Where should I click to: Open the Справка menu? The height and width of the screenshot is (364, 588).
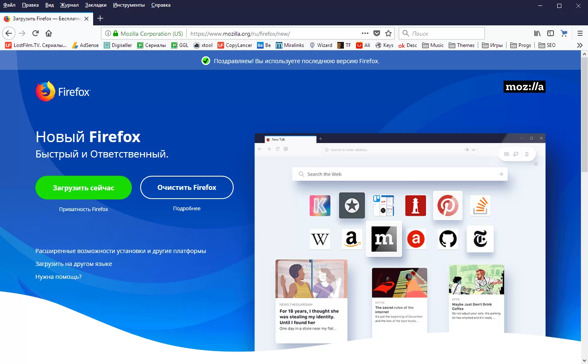pos(161,5)
